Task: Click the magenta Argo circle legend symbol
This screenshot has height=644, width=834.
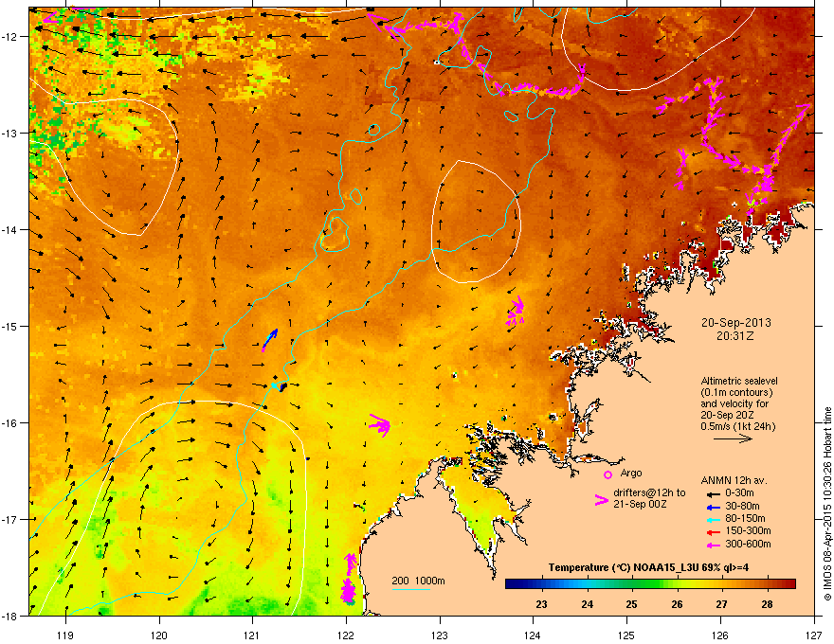Action: tap(607, 474)
